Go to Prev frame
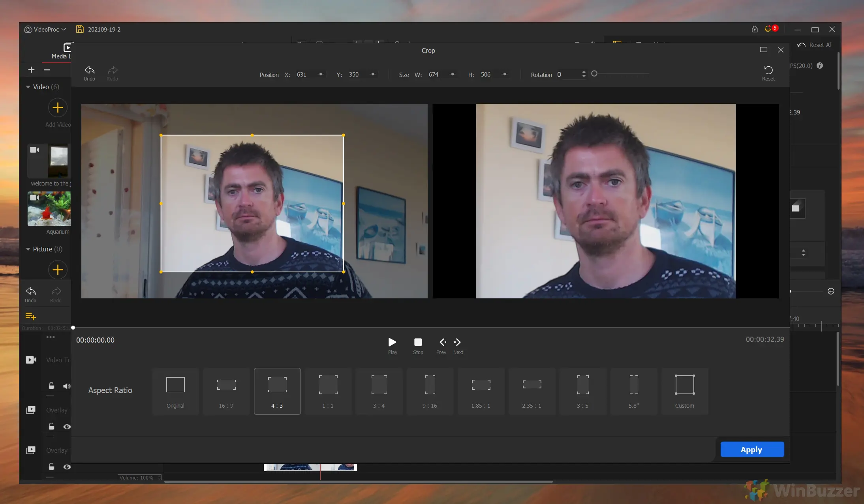864x504 pixels. pos(442,342)
